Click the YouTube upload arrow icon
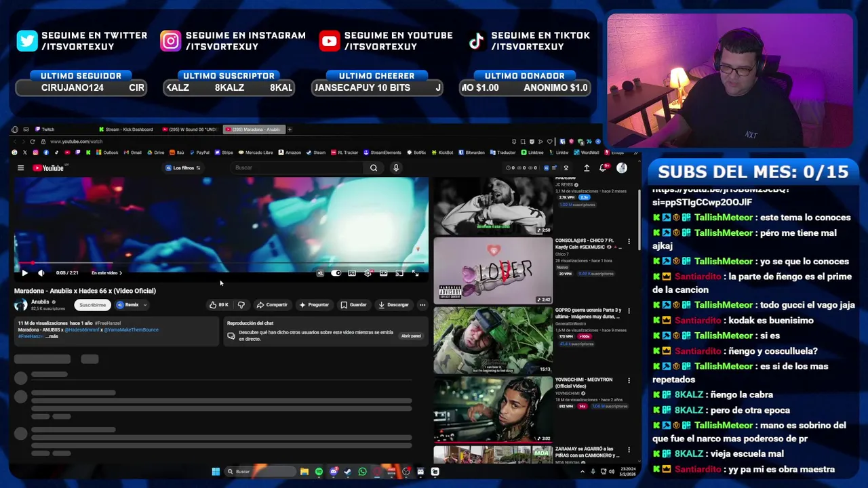 587,168
